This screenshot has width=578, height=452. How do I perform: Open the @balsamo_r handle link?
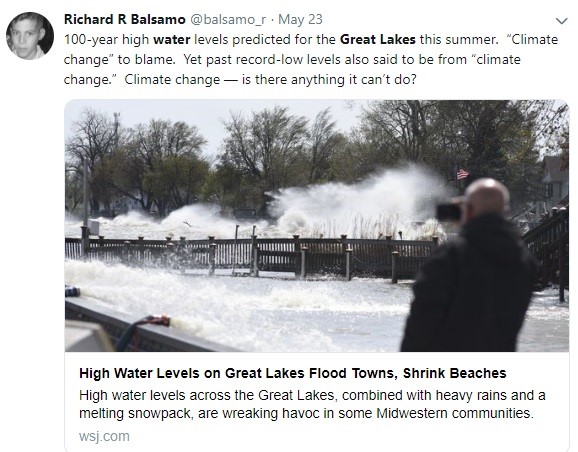pyautogui.click(x=227, y=20)
